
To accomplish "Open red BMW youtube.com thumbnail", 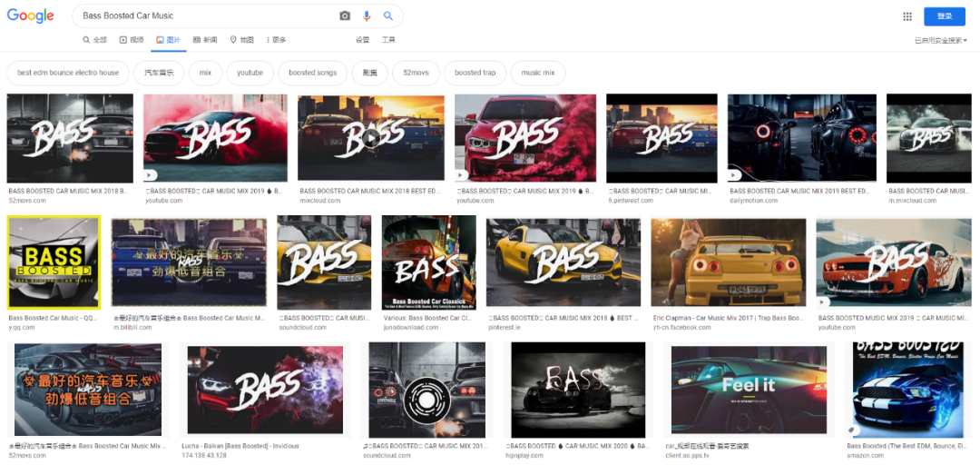I will (525, 138).
